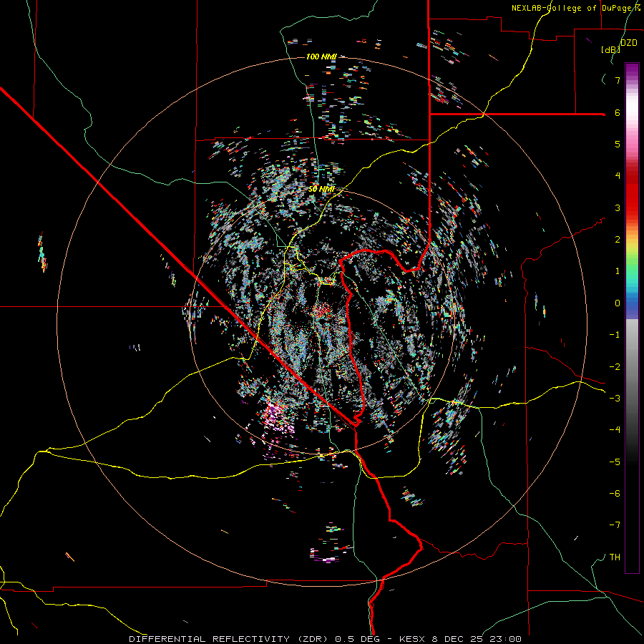Click the 100 NMI range ring label
The image size is (644, 644).
[x=321, y=57]
